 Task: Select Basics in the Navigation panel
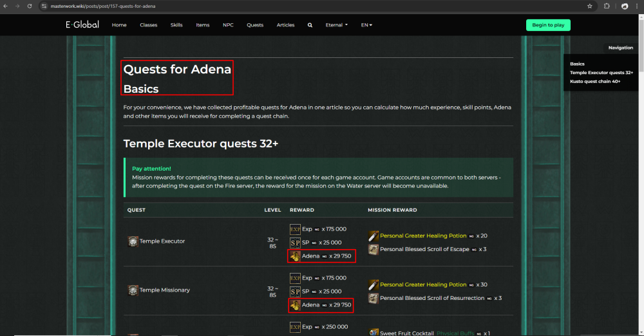(577, 64)
